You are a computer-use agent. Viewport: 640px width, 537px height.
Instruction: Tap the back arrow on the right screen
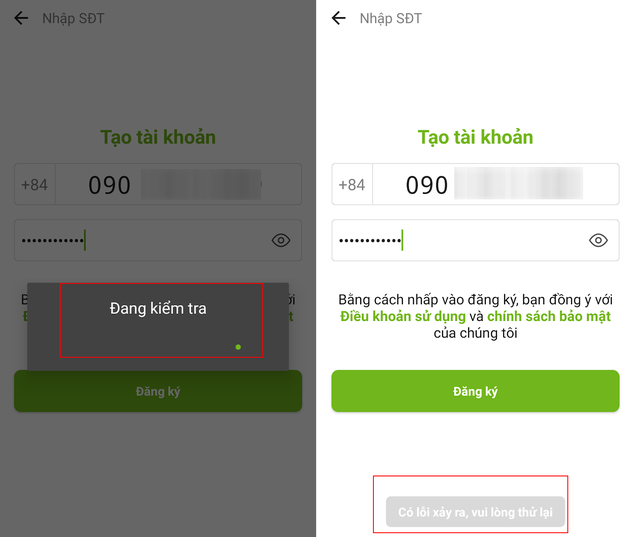(x=338, y=18)
